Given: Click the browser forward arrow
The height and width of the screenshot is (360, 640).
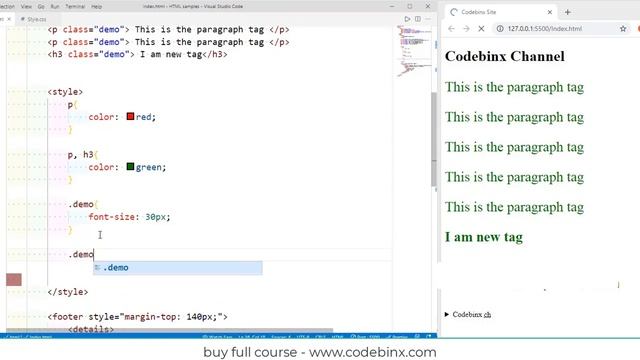Looking at the screenshot, I should point(466,29).
